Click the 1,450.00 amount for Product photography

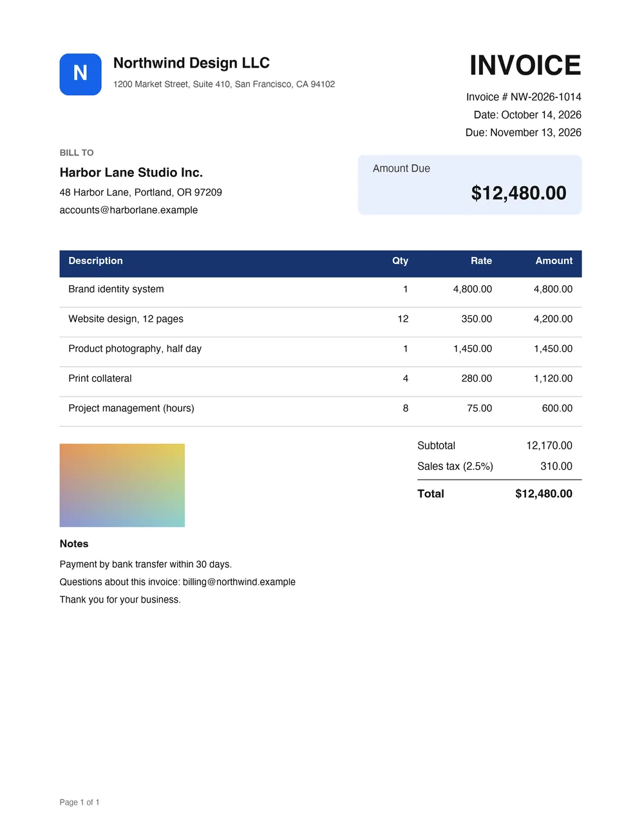coord(553,349)
